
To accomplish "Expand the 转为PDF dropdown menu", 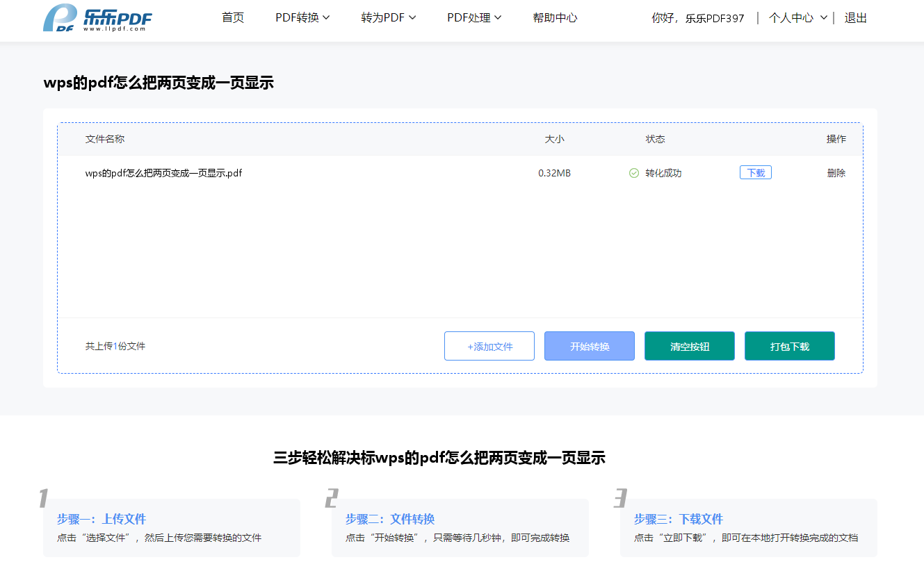I will click(x=389, y=18).
